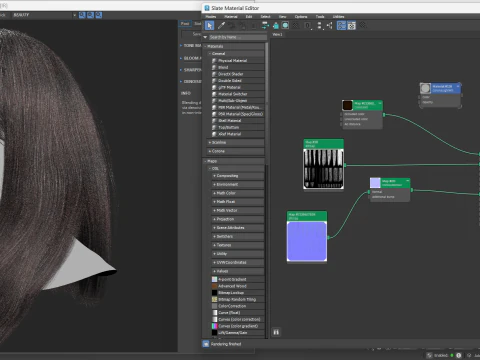Collapse the blue material node with minus
This screenshot has width=480, height=360.
click(458, 86)
